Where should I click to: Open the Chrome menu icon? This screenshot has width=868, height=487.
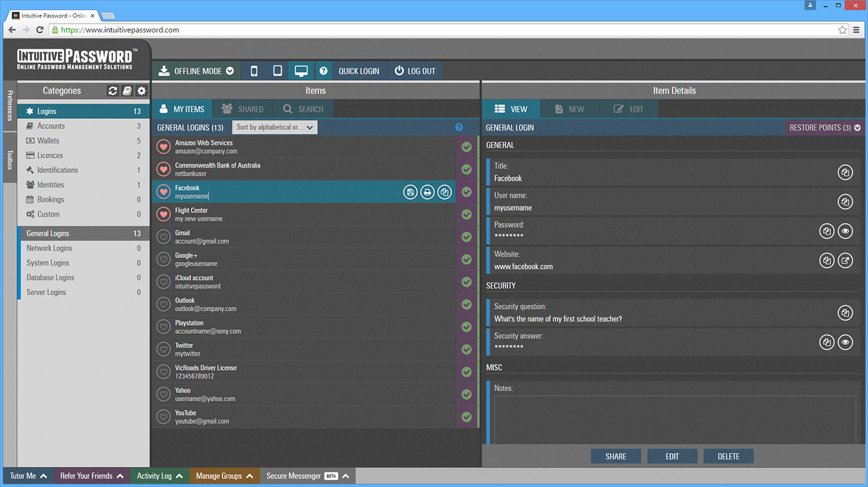point(856,29)
